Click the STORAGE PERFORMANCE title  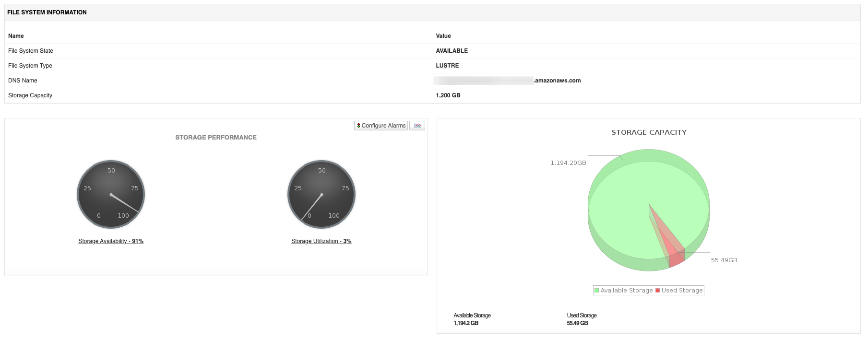point(216,138)
